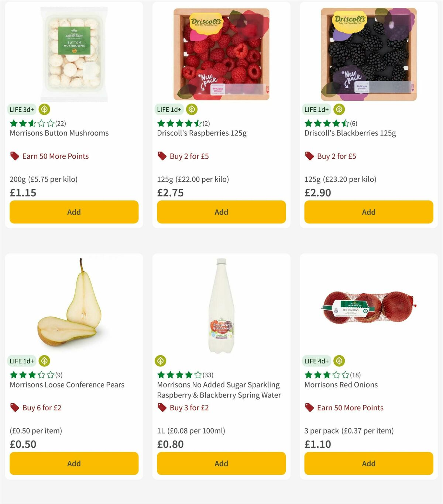Click the leaf icon on Conference Pears card
The height and width of the screenshot is (504, 443).
coord(44,361)
